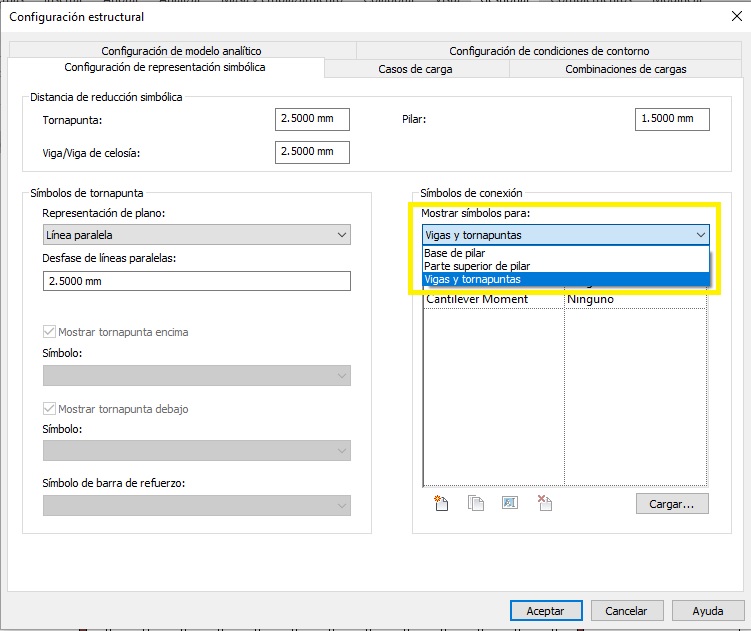Click the new connection symbol icon
Viewport: 751px width, 631px height.
(x=440, y=503)
